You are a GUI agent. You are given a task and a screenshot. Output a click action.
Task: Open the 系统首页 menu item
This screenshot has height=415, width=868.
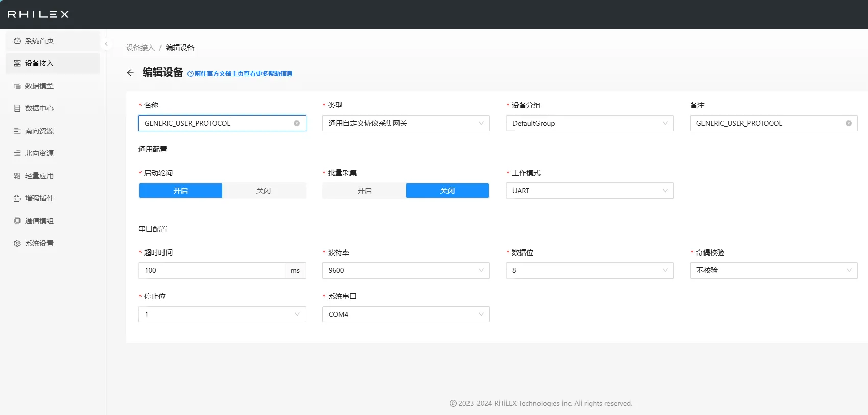53,41
